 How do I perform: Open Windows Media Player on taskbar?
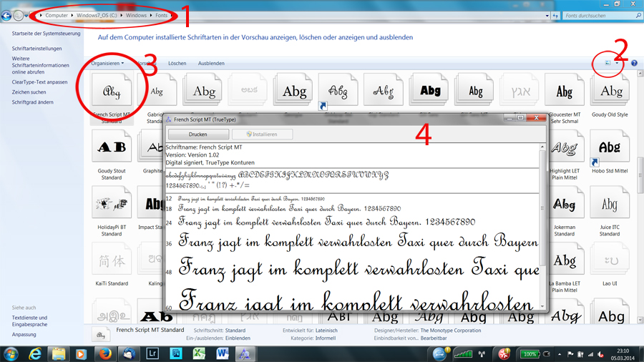(81, 353)
